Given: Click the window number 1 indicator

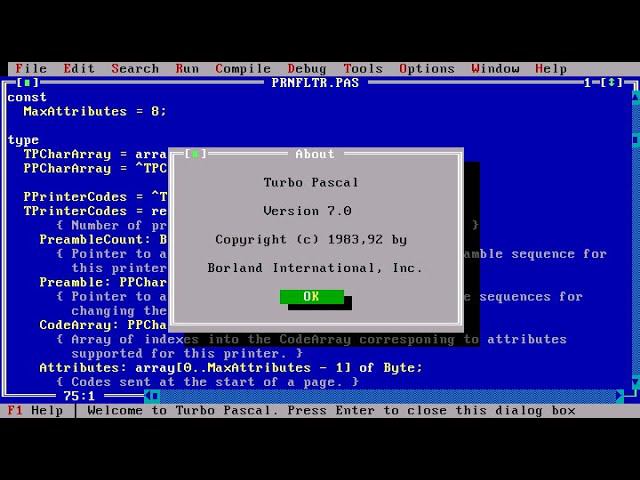Looking at the screenshot, I should 587,82.
